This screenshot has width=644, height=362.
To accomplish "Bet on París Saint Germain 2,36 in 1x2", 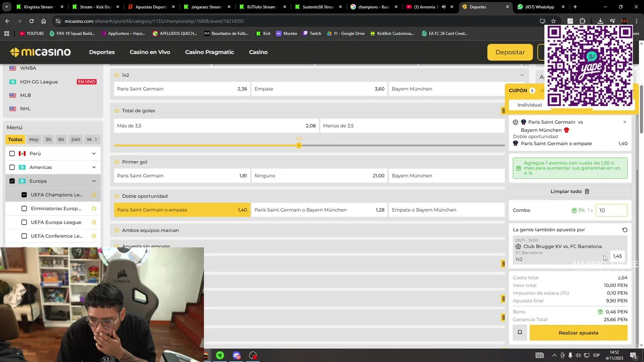I will [182, 89].
